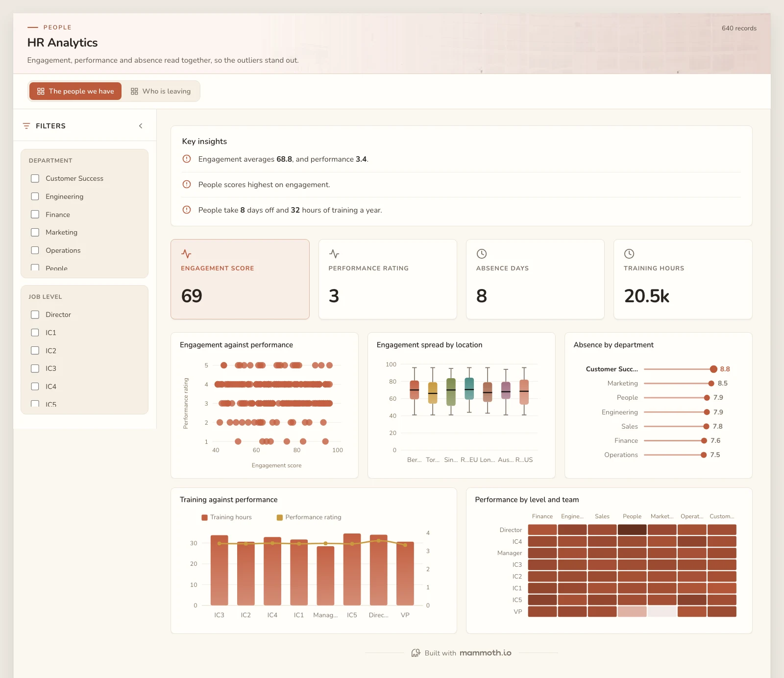Tick the Customer Success checkbox

click(35, 178)
